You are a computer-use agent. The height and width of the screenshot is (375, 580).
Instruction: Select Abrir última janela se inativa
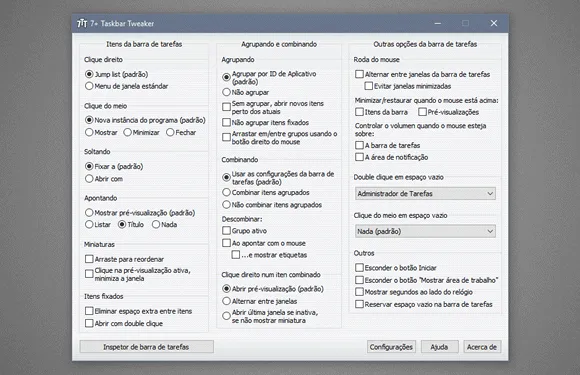226,316
